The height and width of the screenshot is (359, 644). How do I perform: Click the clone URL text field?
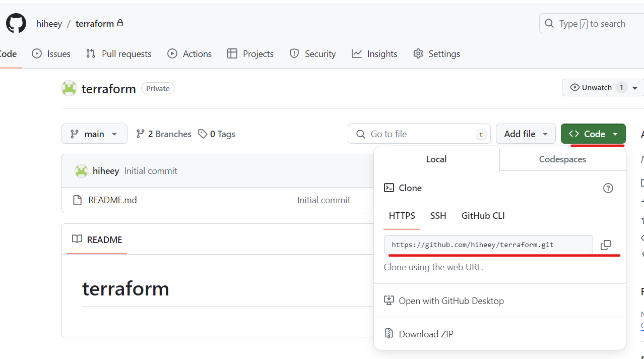(488, 245)
